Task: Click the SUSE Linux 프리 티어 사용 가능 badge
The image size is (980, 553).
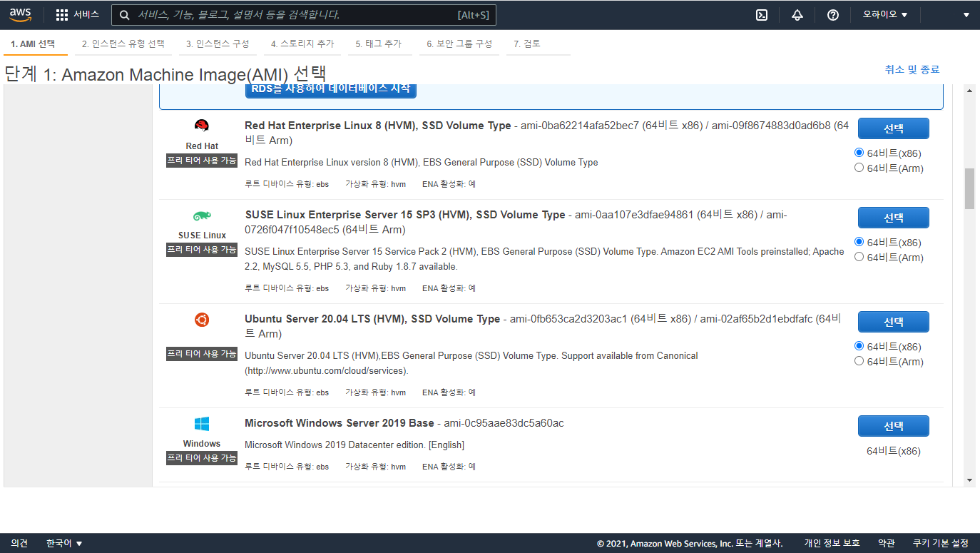Action: 202,250
